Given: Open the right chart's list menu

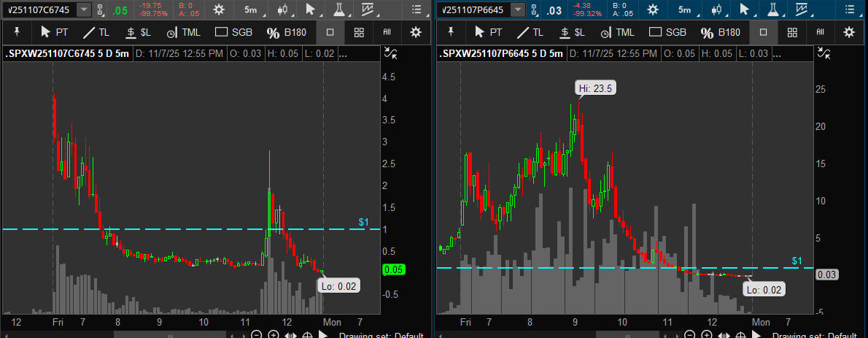Looking at the screenshot, I should (850, 9).
